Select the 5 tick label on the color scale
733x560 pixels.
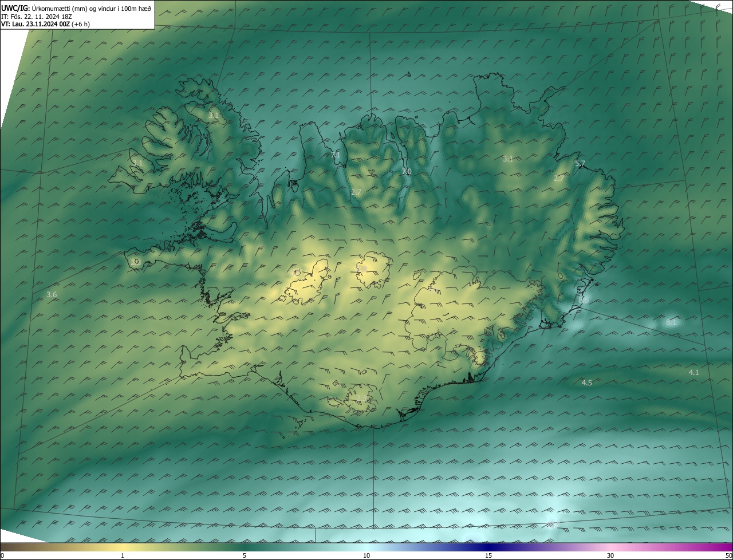245,555
